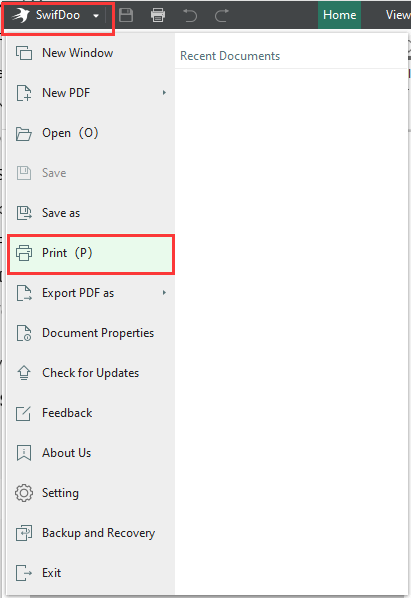Click the redo arrow icon
Viewport: 411px width, 598px height.
tap(222, 15)
